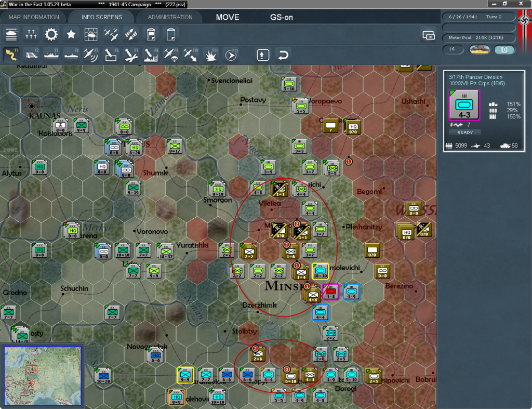Choose Build Fortified Zone mode (F11) explosion icon
532x409 pixels.
(211, 55)
